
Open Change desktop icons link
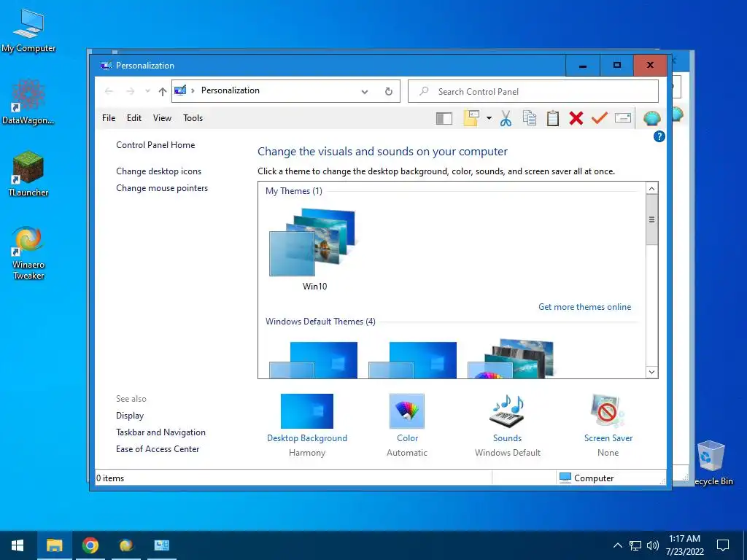158,171
